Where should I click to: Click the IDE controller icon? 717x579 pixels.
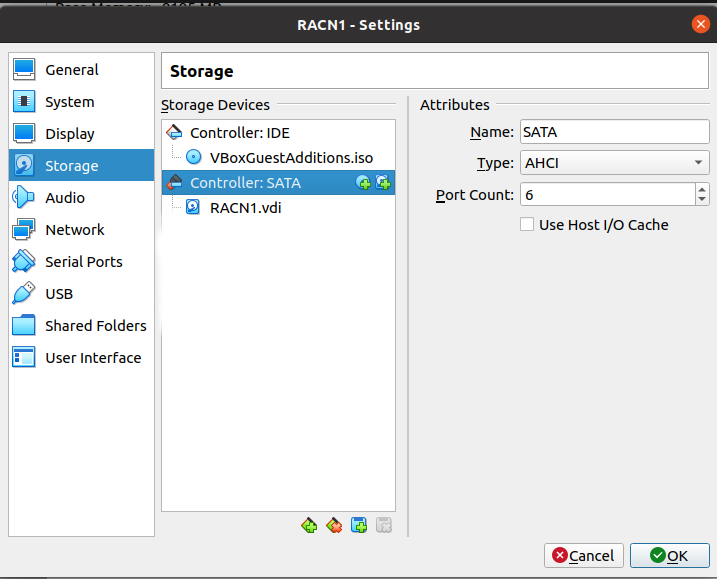(x=174, y=133)
